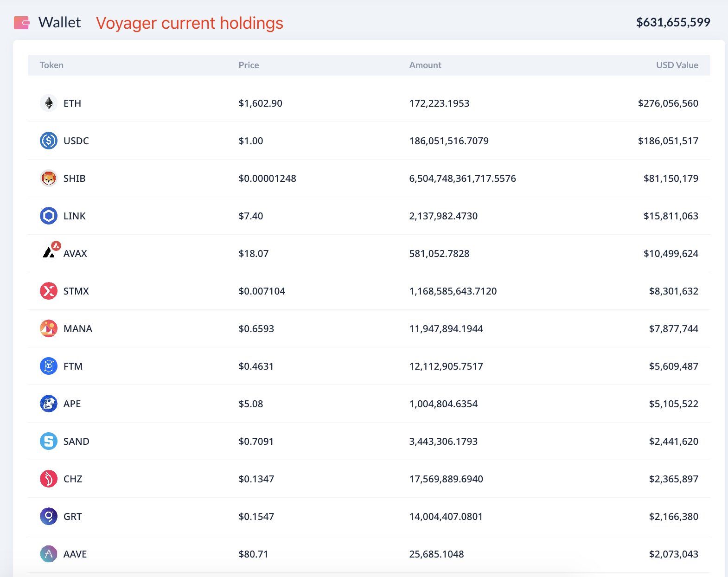728x577 pixels.
Task: Click STMX USD value $8,301,632
Action: (674, 291)
